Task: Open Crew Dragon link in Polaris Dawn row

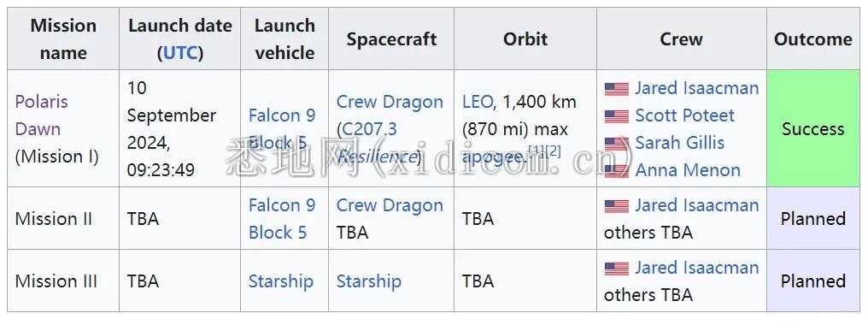Action: [390, 102]
